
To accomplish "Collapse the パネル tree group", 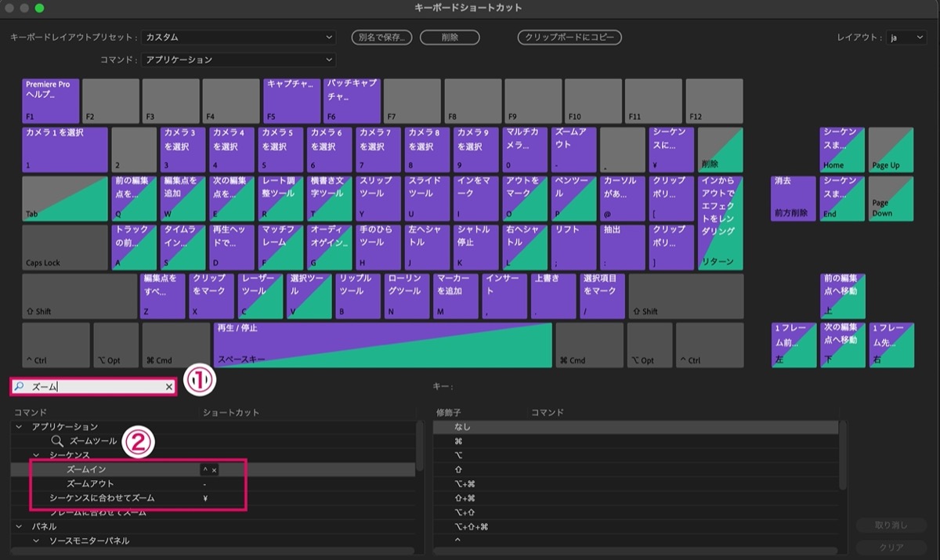I will [19, 527].
